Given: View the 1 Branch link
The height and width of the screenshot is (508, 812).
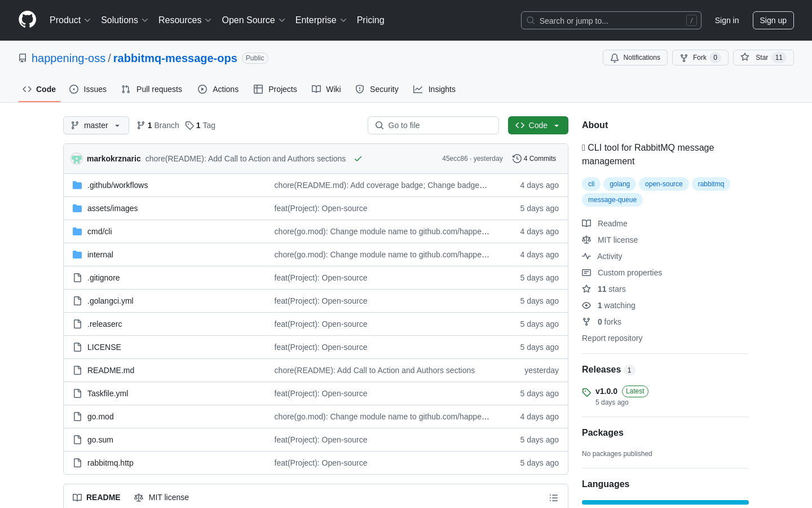Looking at the screenshot, I should point(158,125).
